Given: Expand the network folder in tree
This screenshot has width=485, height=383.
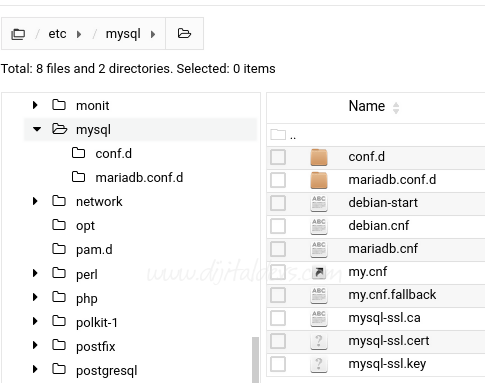Looking at the screenshot, I should point(35,201).
